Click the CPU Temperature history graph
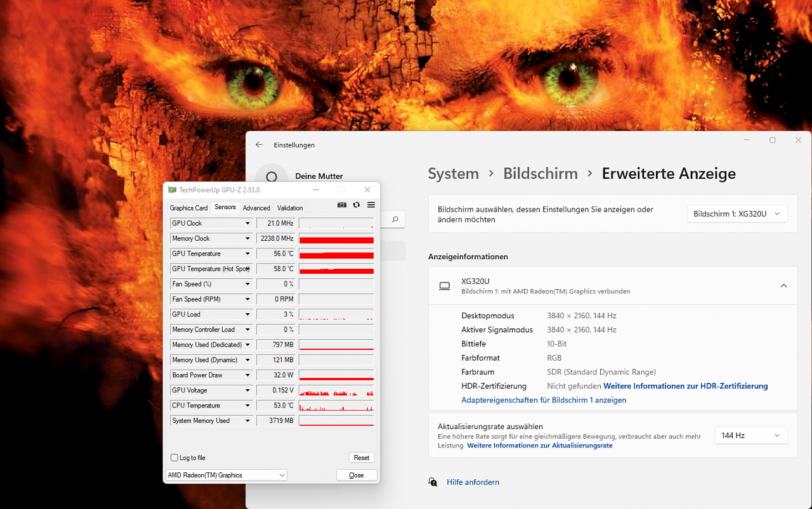812x509 pixels. [x=336, y=406]
